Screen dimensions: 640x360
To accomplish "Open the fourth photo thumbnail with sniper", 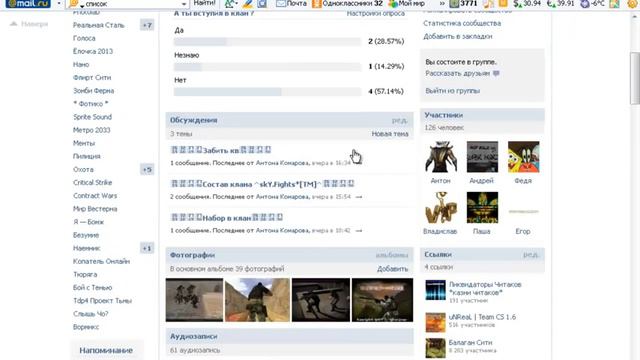I will point(382,300).
